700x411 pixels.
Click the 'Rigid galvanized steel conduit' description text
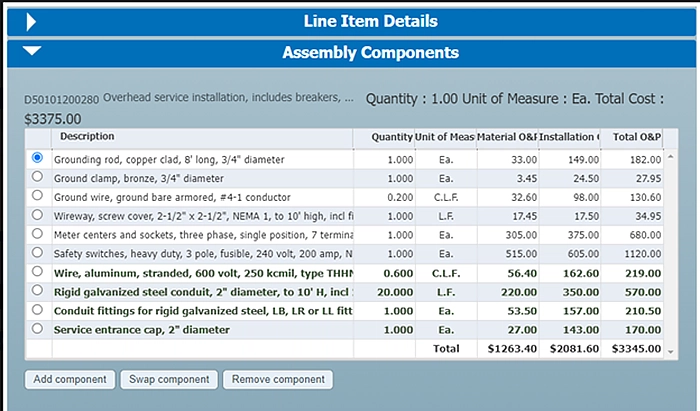click(x=204, y=292)
